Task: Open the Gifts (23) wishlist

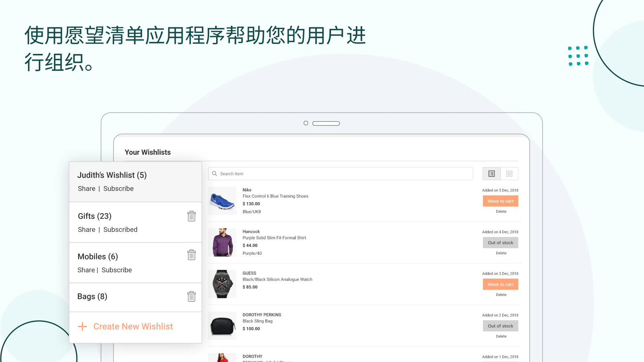Action: (95, 216)
